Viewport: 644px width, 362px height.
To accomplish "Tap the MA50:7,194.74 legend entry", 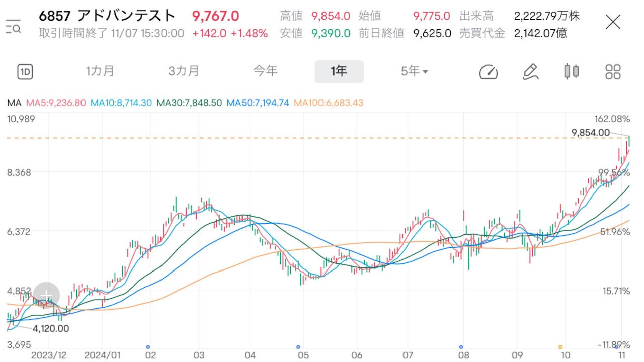I will coord(258,103).
